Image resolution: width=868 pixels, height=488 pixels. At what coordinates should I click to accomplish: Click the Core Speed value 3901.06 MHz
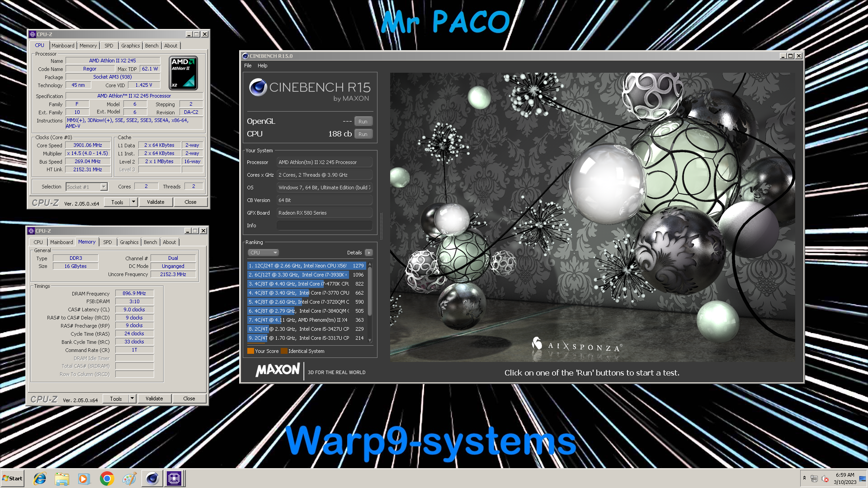click(x=88, y=145)
